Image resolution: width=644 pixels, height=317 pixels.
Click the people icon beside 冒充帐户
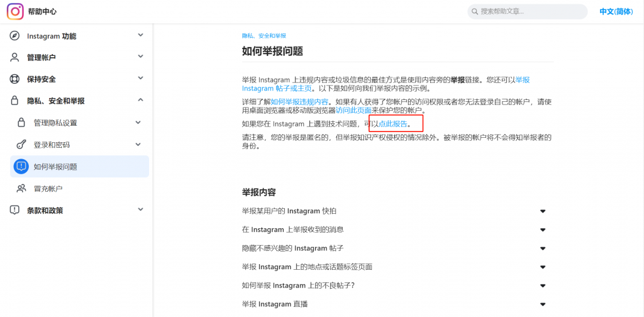point(21,189)
